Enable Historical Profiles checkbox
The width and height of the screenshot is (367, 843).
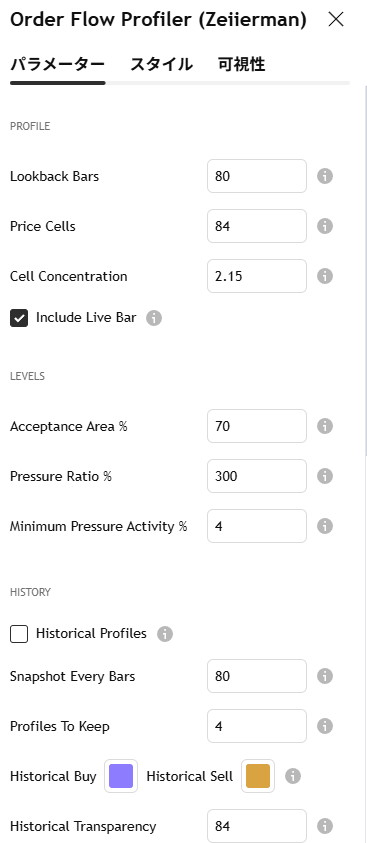pyautogui.click(x=19, y=634)
